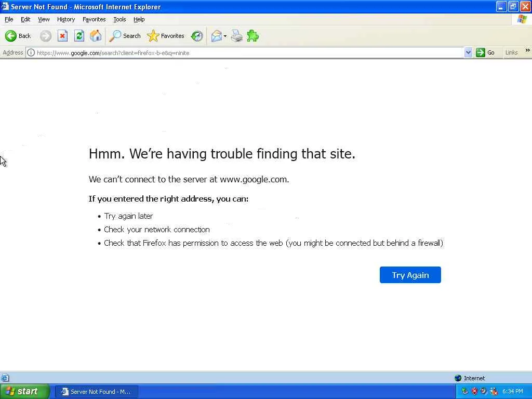
Task: Click the red shield security tray icon
Action: (x=474, y=391)
